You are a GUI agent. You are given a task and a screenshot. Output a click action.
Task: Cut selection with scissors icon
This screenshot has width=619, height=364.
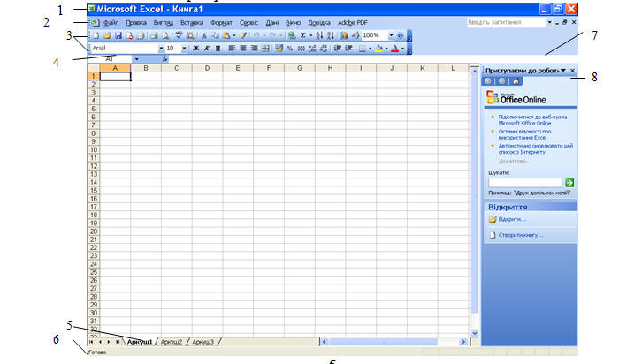coord(204,35)
